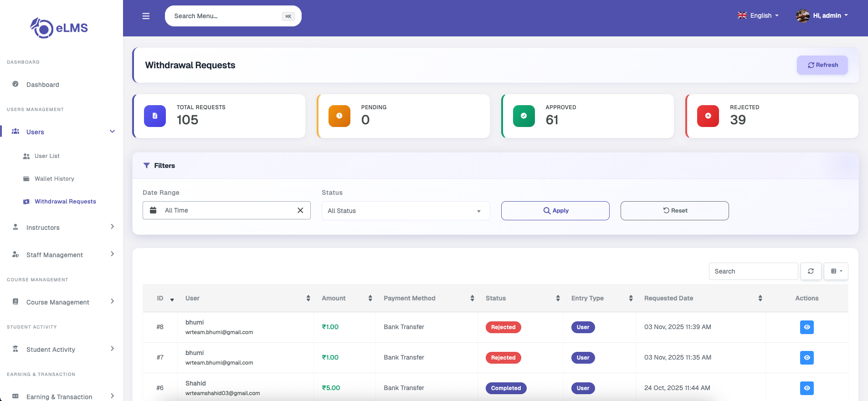Image resolution: width=868 pixels, height=401 pixels.
Task: Click the eLMS logo
Action: click(59, 28)
